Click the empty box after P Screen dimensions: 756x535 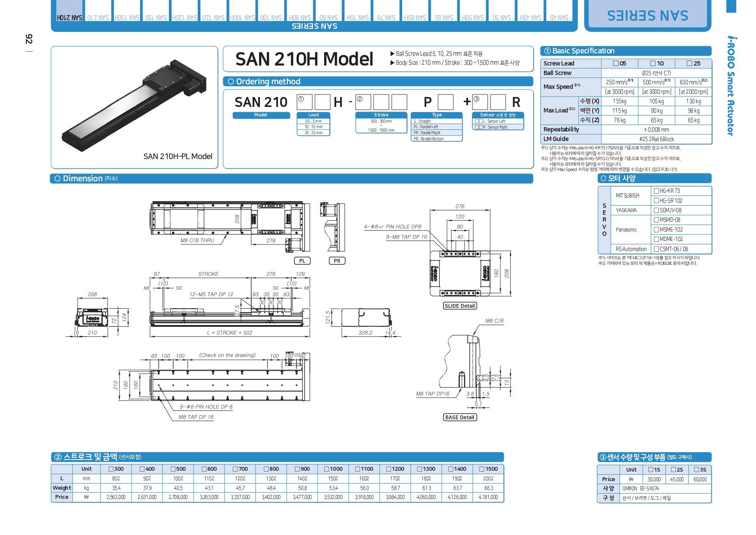(446, 102)
